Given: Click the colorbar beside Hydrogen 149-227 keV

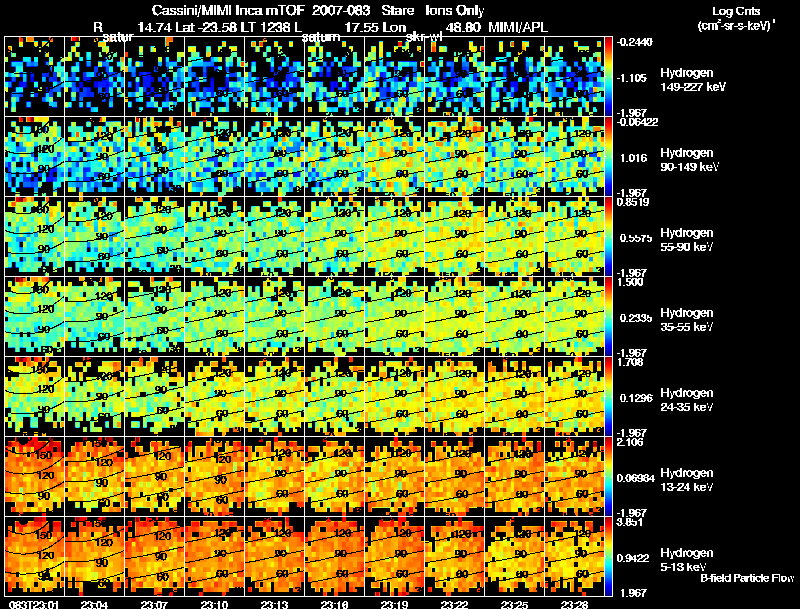Looking at the screenshot, I should [609, 76].
